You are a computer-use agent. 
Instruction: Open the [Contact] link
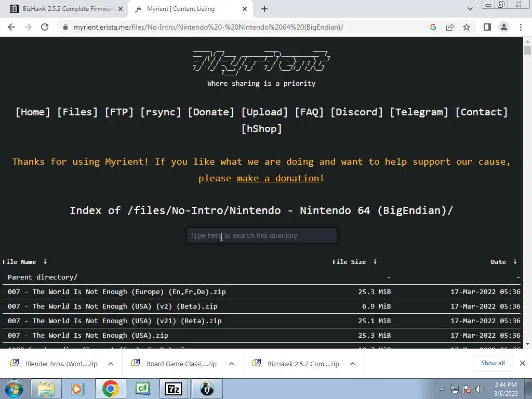coord(482,112)
